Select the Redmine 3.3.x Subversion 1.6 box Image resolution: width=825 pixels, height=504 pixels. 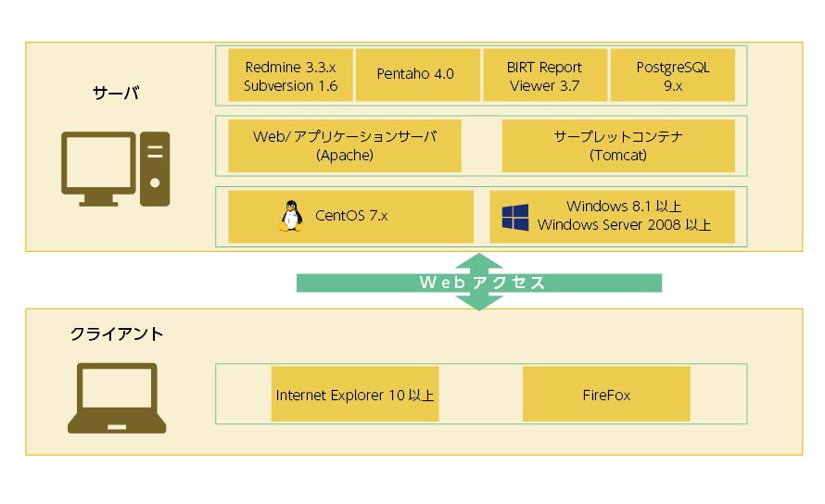(290, 75)
